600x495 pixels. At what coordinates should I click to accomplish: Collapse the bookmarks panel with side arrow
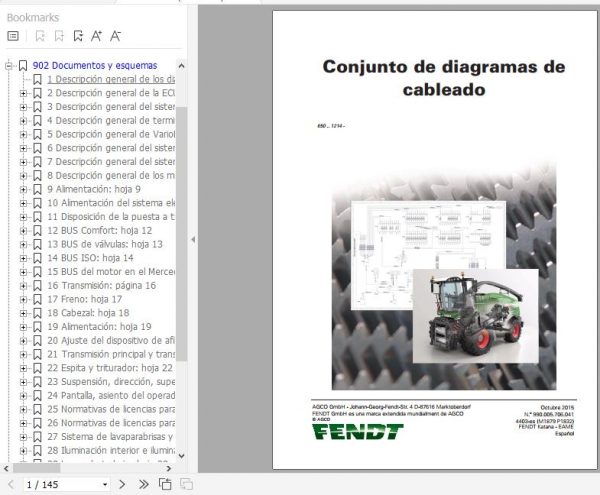[193, 239]
